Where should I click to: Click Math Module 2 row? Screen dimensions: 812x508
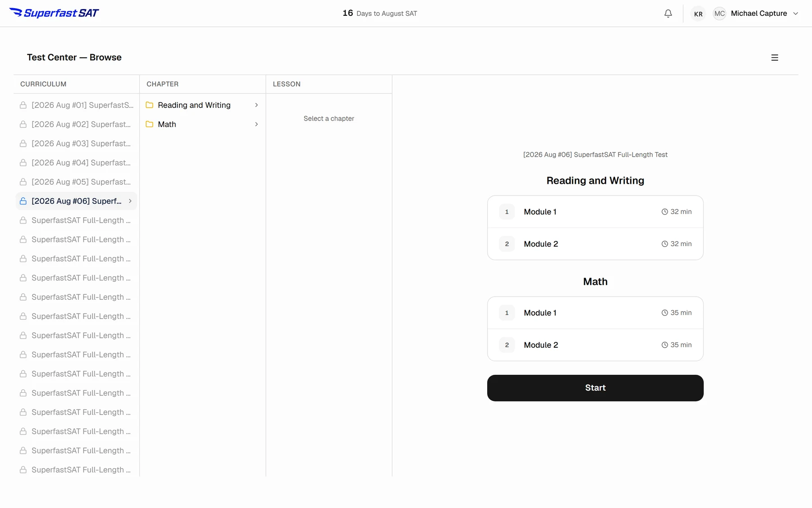point(595,345)
